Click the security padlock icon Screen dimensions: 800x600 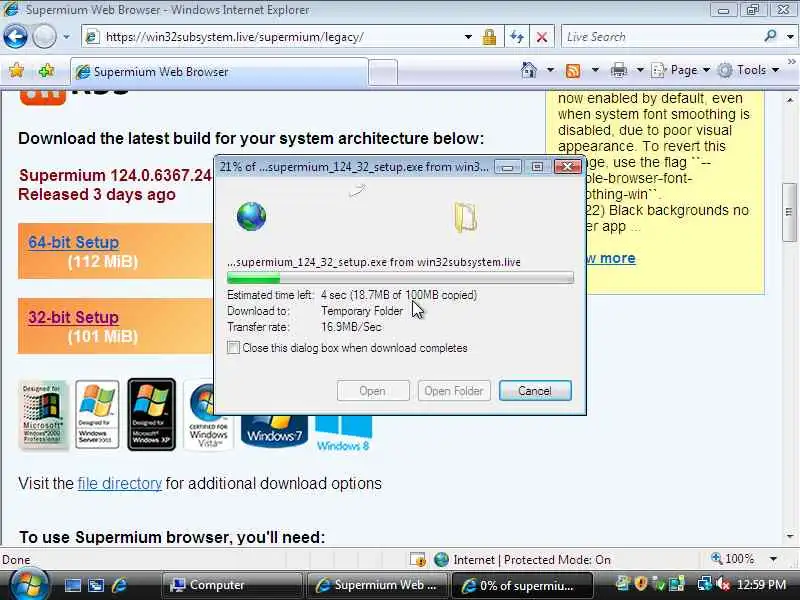coord(489,37)
